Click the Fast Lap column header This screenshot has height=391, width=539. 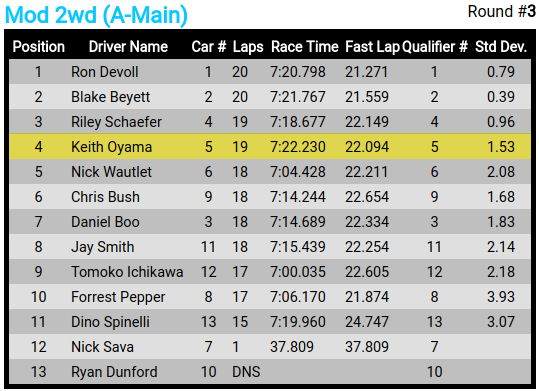coord(372,47)
